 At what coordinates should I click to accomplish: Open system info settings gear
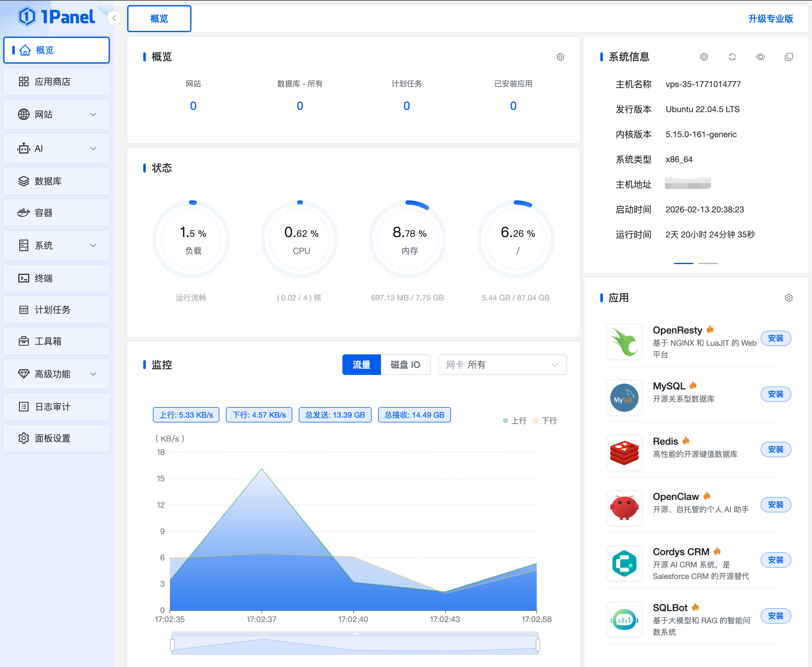pos(704,57)
